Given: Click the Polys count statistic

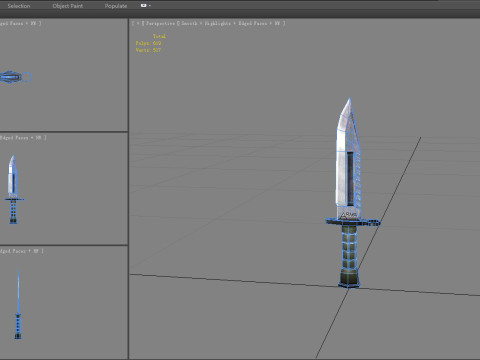Looking at the screenshot, I should 148,43.
